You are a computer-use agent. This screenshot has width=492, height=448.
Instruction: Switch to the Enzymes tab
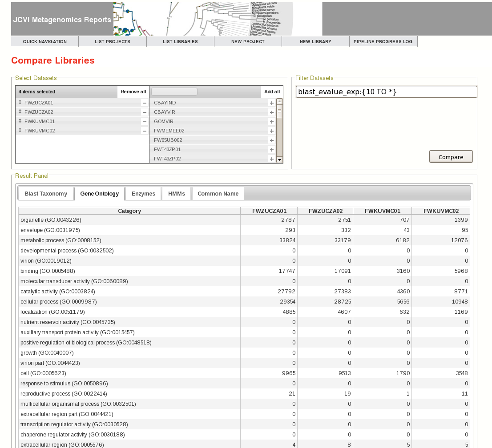(x=143, y=194)
